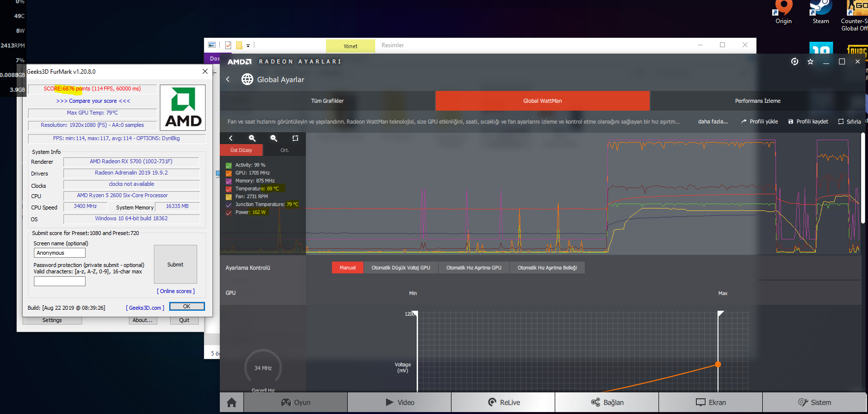Click the Explorer window icon in title bar

[212, 45]
